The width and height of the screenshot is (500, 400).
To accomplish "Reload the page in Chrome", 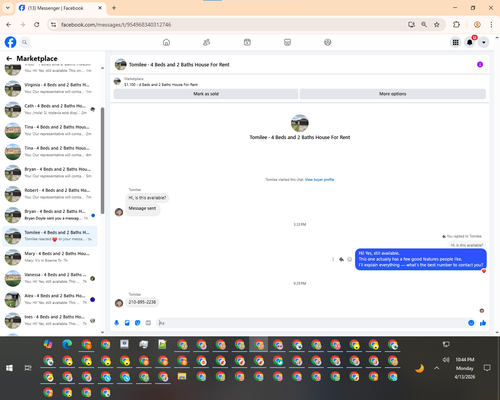I will click(37, 25).
